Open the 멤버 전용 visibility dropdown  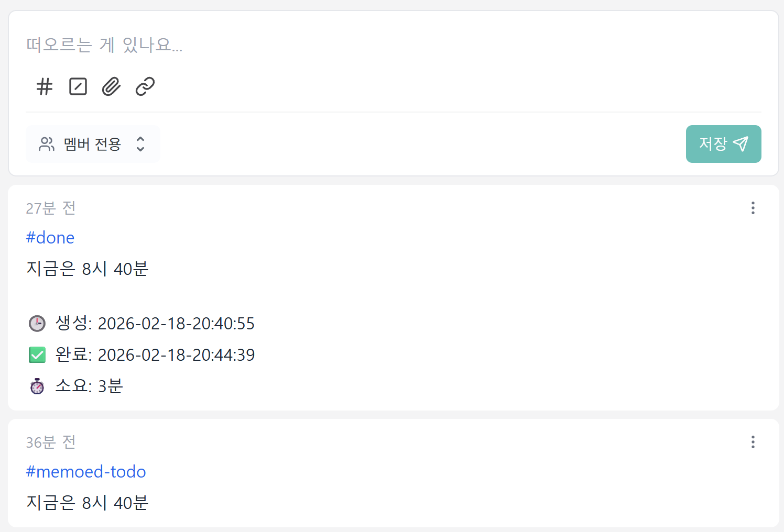pos(92,144)
